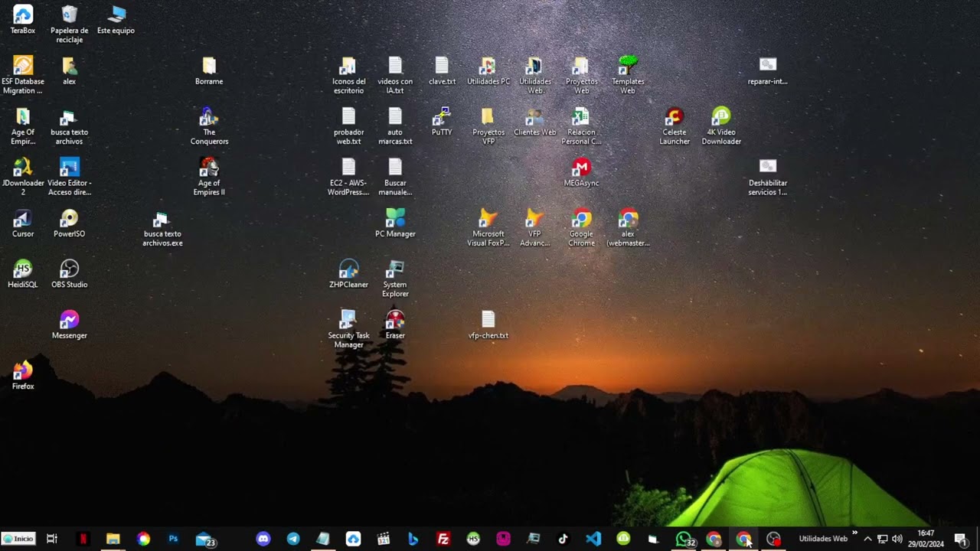Viewport: 980px width, 551px height.
Task: Launch HeidiSQL from desktop
Action: [x=23, y=274]
